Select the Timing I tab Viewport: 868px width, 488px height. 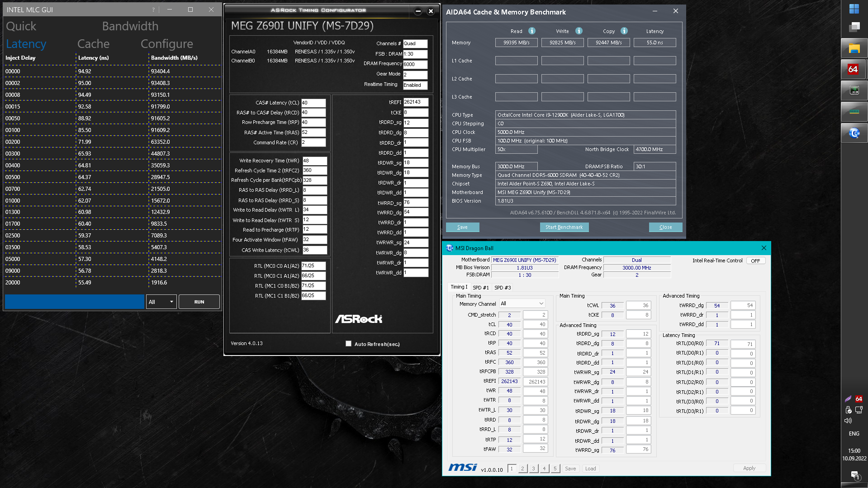pos(459,287)
